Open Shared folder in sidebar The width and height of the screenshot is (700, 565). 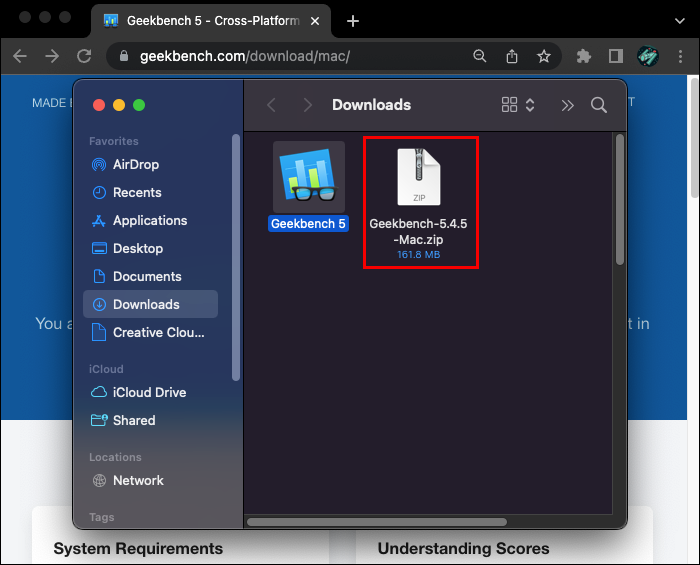(x=150, y=420)
